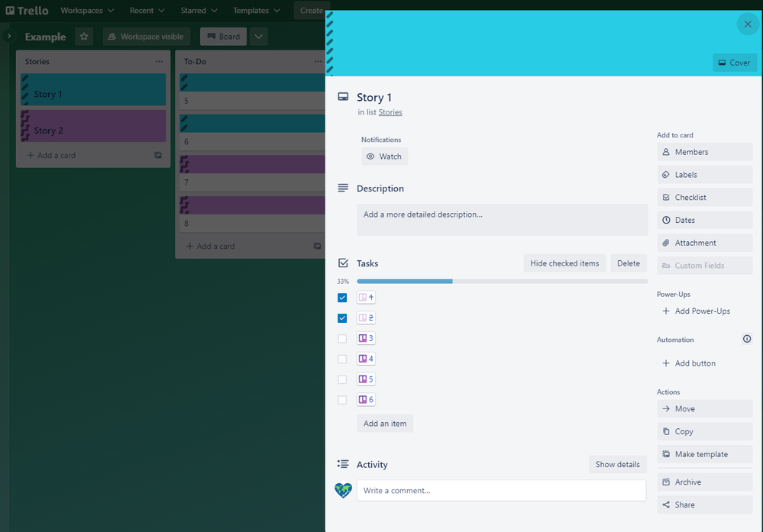
Task: Check checklist item 5
Action: click(342, 379)
